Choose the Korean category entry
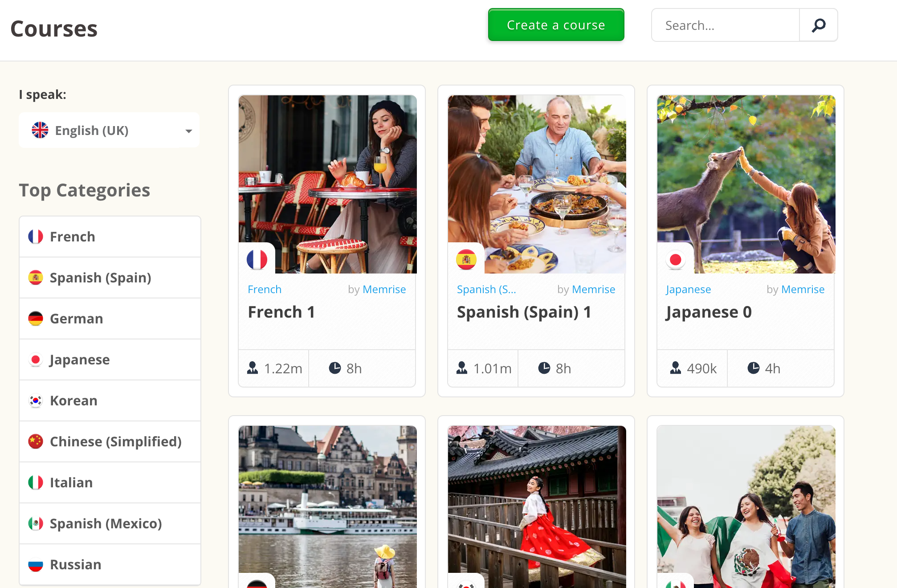Image resolution: width=897 pixels, height=588 pixels. coord(73,400)
